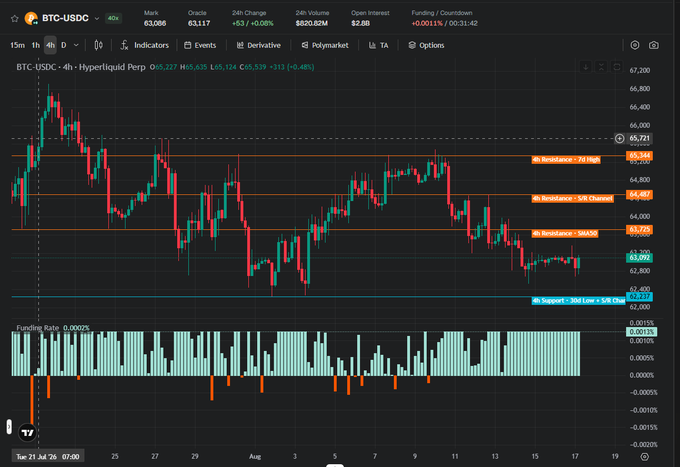This screenshot has height=467, width=680.
Task: Click the 65,721 crosshair price label
Action: [639, 138]
